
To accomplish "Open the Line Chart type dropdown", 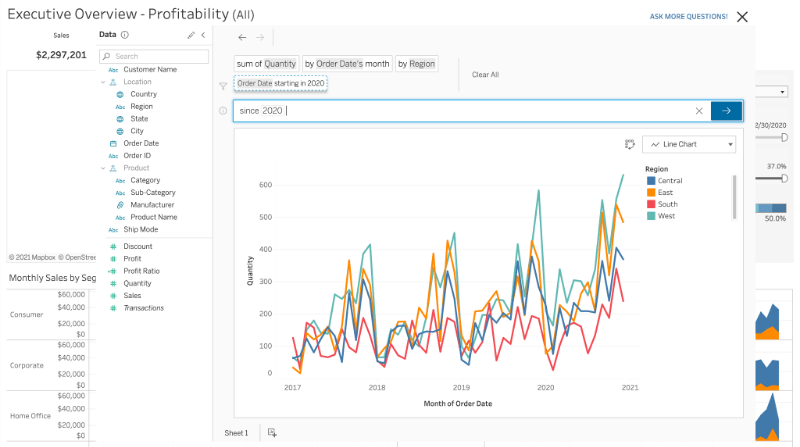I will coord(689,144).
